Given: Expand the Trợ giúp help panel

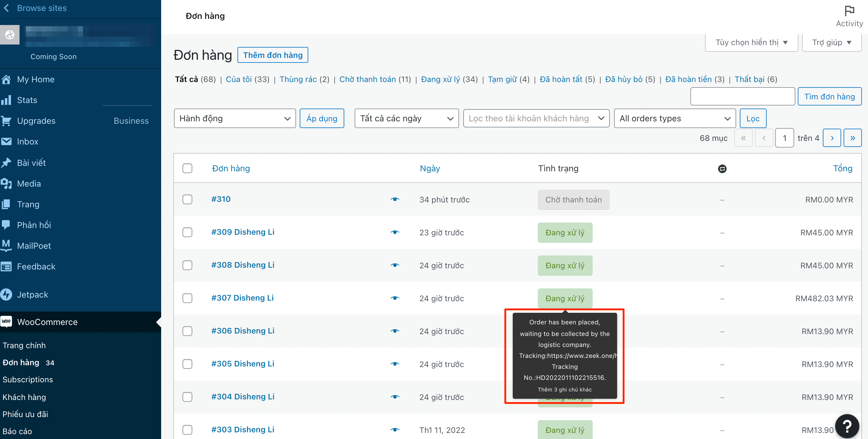Looking at the screenshot, I should 832,42.
